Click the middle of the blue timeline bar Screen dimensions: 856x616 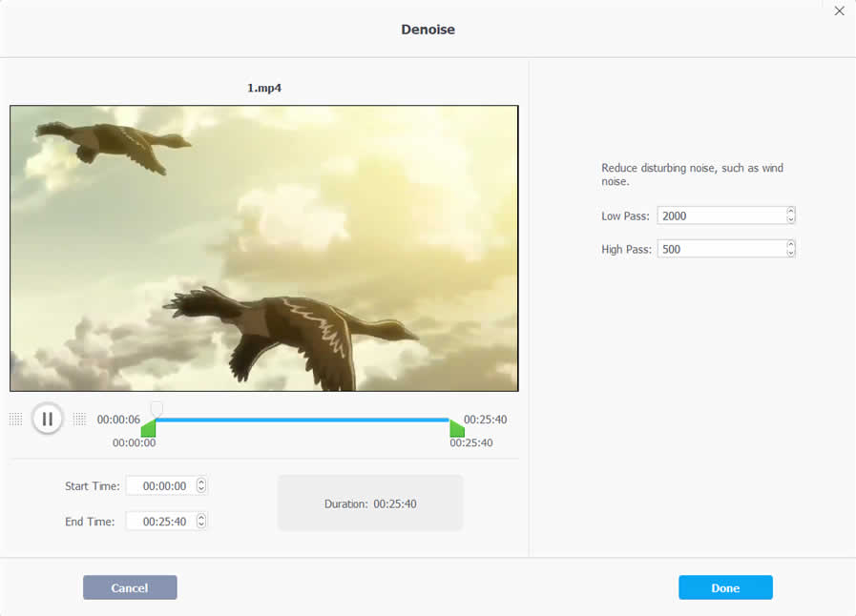tap(303, 420)
